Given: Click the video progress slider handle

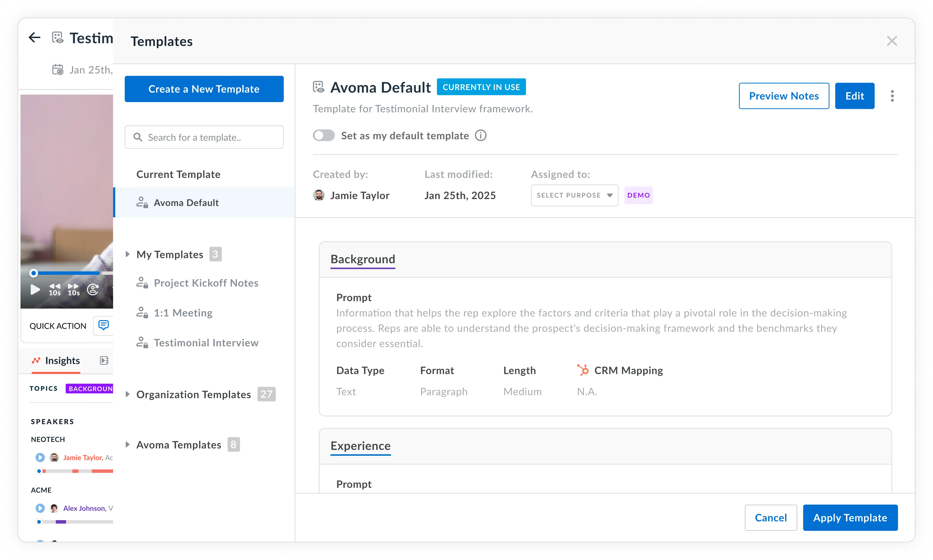Looking at the screenshot, I should (x=34, y=273).
